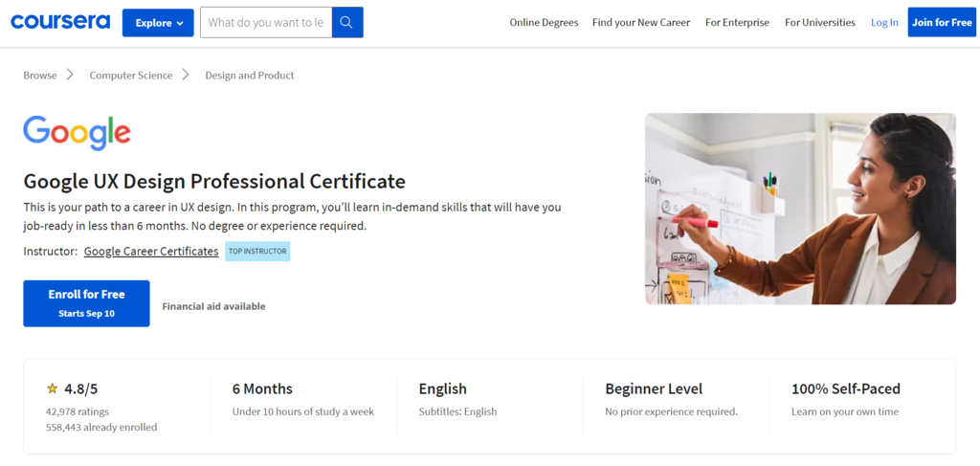
Task: Click the Coursera logo
Action: (60, 22)
